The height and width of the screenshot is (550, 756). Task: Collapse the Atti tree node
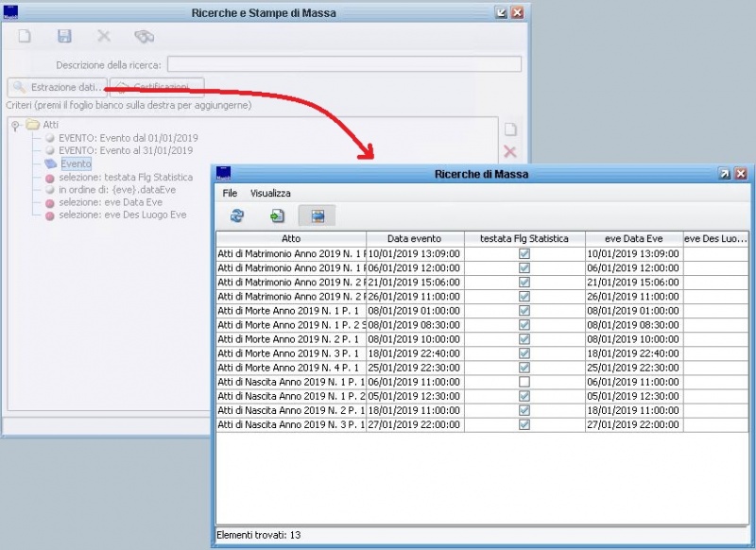coord(15,126)
